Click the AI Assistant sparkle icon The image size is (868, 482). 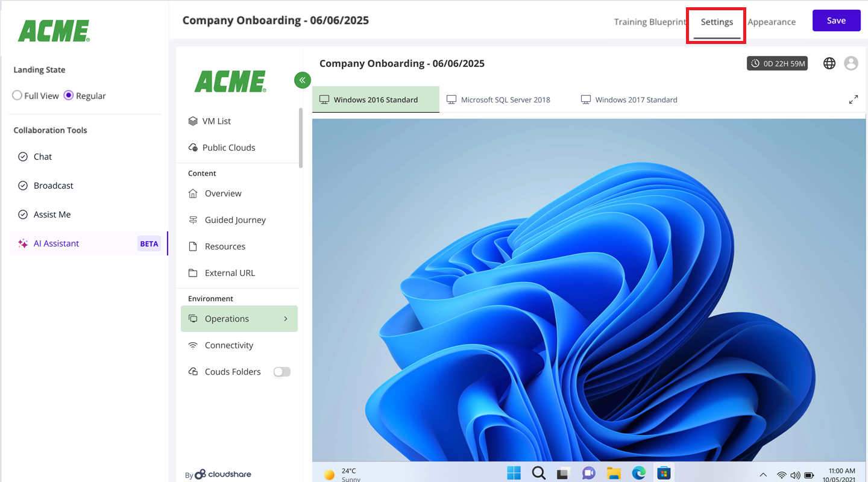(23, 244)
